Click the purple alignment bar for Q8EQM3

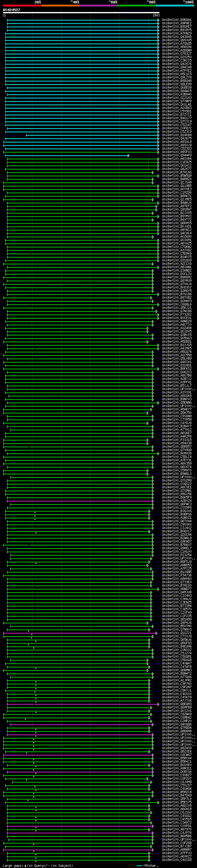pyautogui.click(x=83, y=704)
